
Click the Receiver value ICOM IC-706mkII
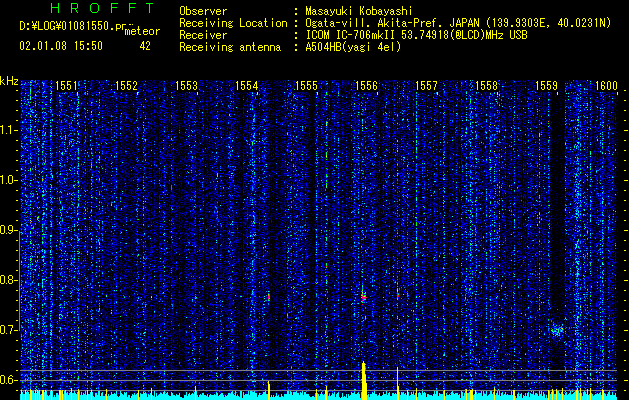(350, 35)
